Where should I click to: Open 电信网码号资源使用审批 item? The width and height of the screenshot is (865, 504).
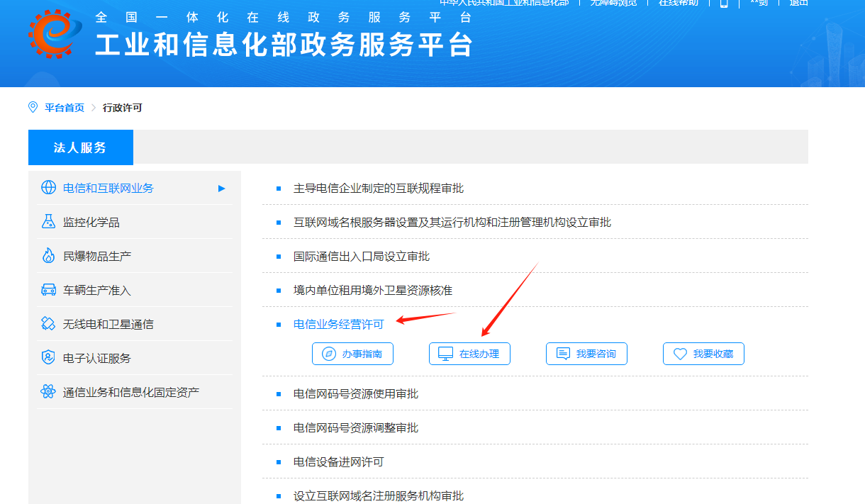click(x=356, y=393)
